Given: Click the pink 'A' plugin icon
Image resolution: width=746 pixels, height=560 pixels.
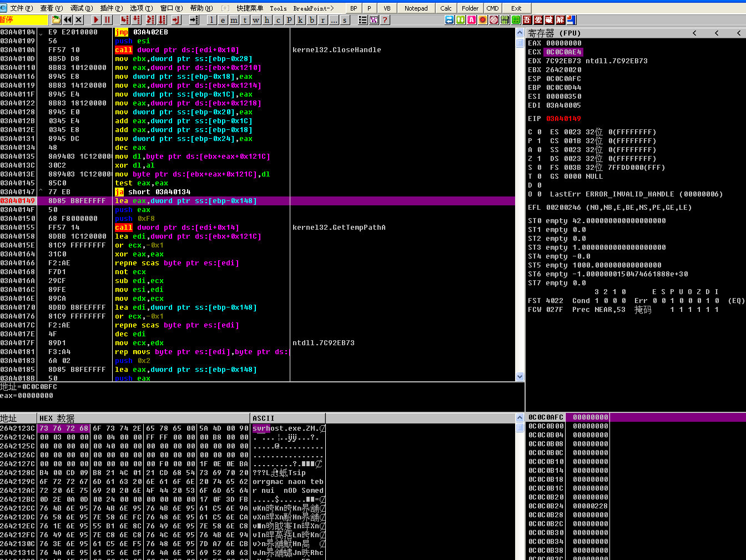Looking at the screenshot, I should (472, 20).
